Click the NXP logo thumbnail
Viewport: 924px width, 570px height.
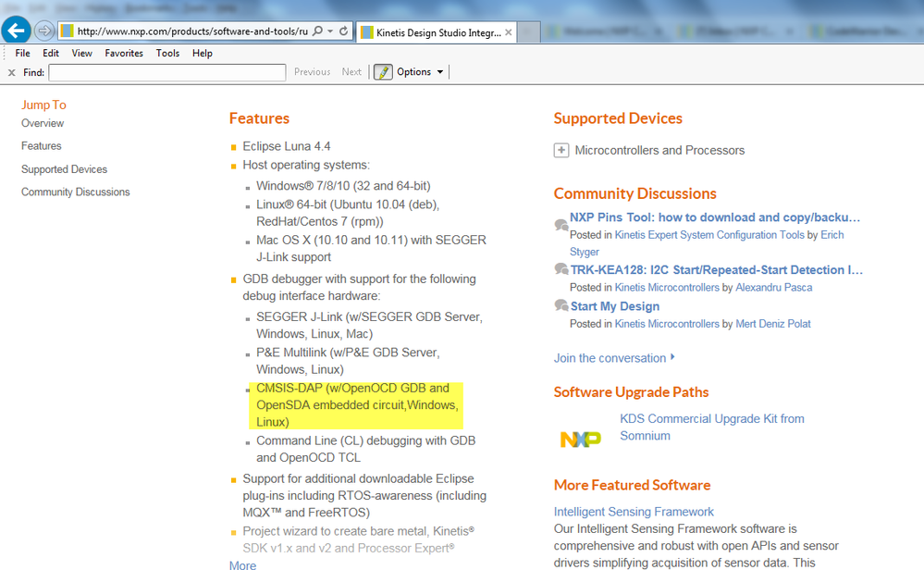581,440
